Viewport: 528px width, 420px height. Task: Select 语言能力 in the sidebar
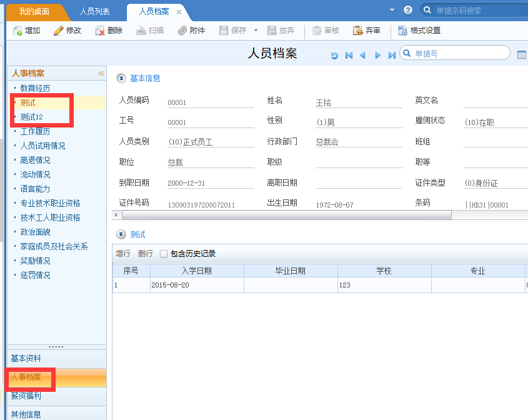click(x=35, y=189)
